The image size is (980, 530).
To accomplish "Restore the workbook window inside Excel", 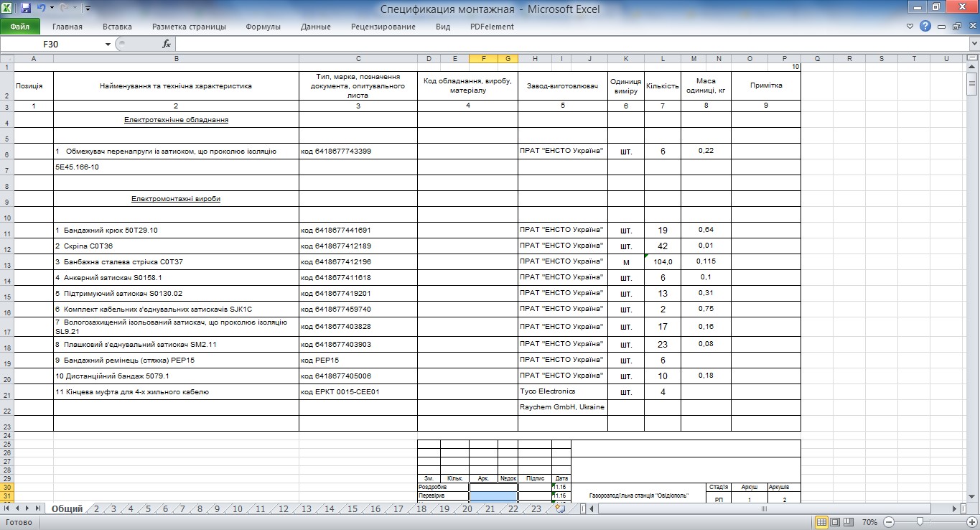I will tap(956, 27).
